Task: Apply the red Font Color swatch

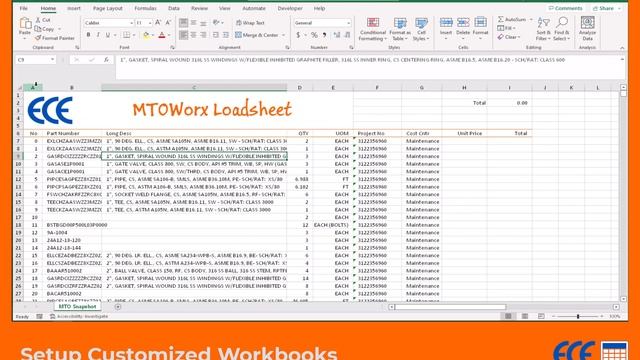Action: pos(162,36)
